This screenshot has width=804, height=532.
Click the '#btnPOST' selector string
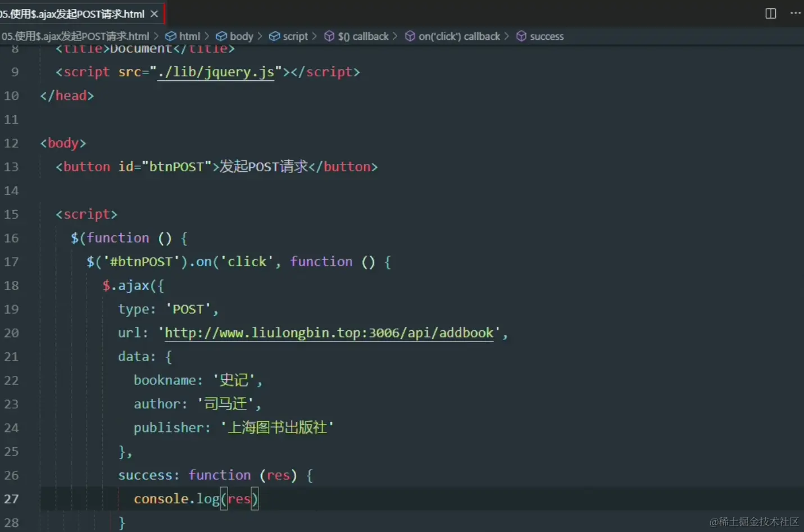click(141, 262)
